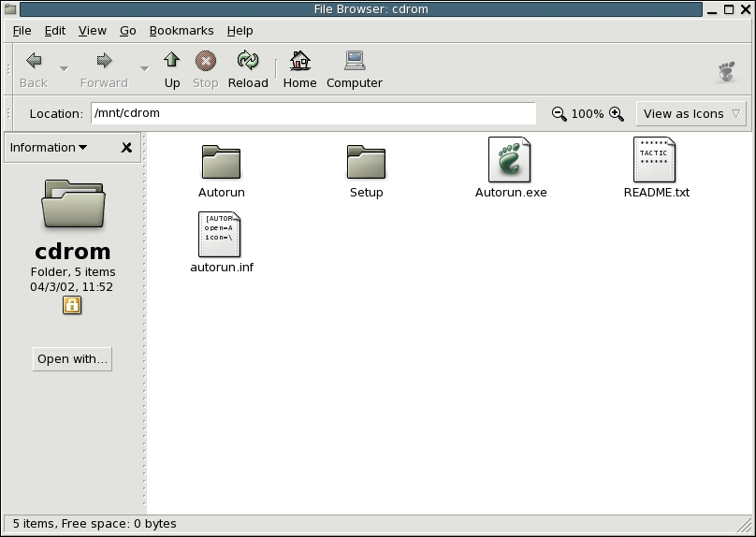
Task: Click the Open with... button
Action: (72, 359)
